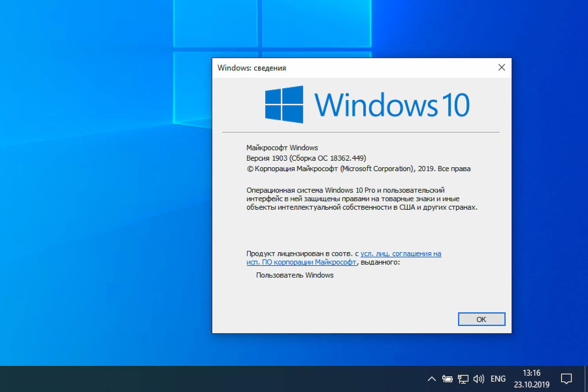Follow the 'исп. ПО корпорации Майкрософт' link
588x392 pixels.
[x=301, y=262]
